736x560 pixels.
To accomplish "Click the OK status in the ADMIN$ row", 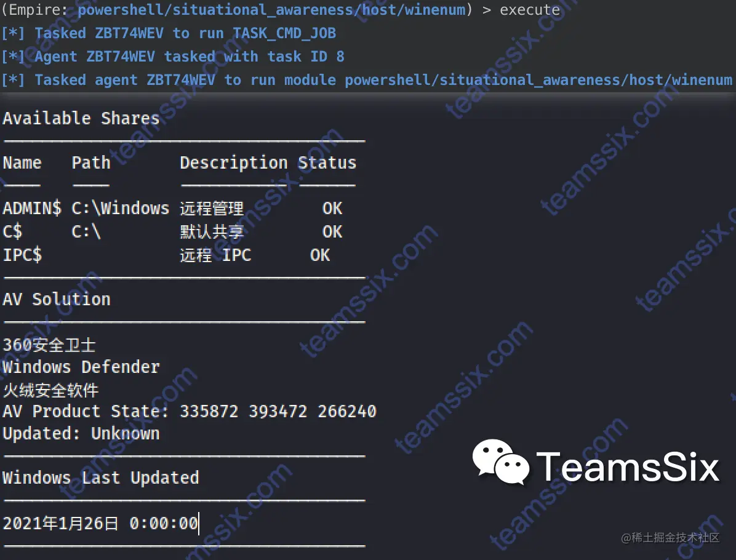I will click(332, 208).
